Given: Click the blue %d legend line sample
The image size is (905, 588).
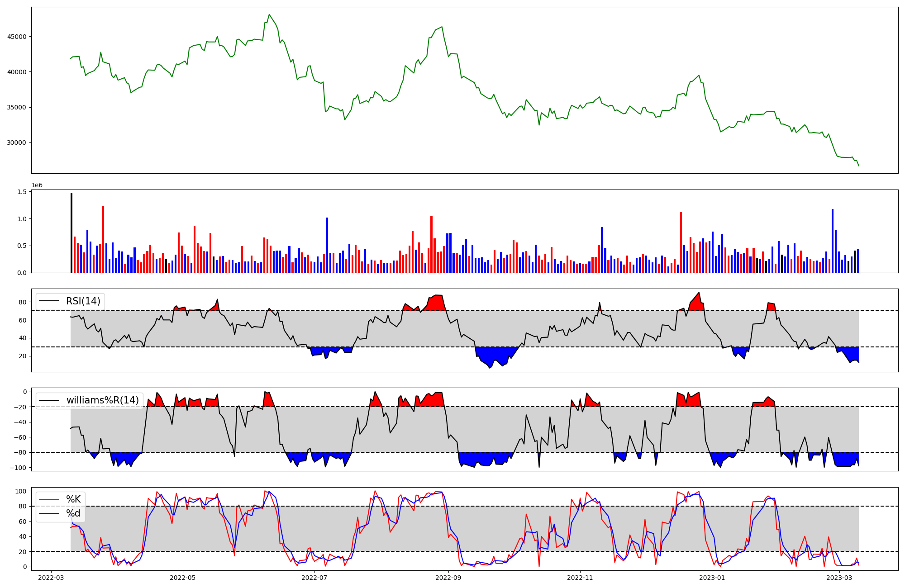Looking at the screenshot, I should 49,513.
